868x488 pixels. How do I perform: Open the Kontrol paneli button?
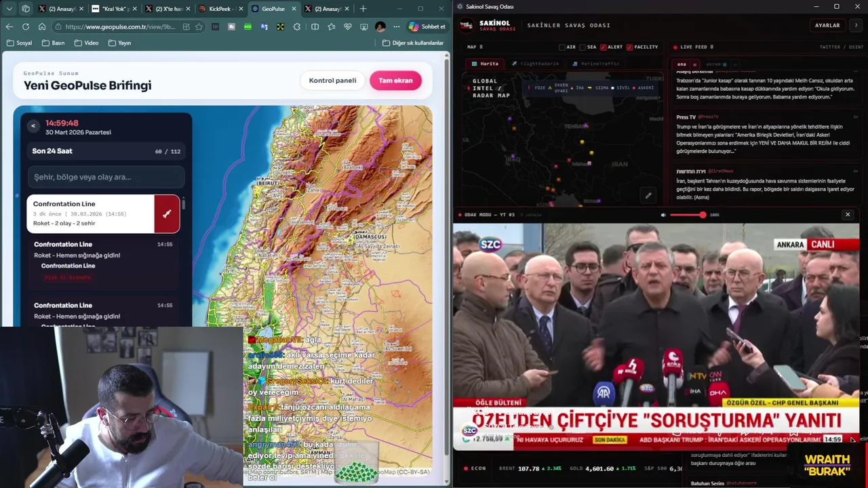pyautogui.click(x=332, y=80)
